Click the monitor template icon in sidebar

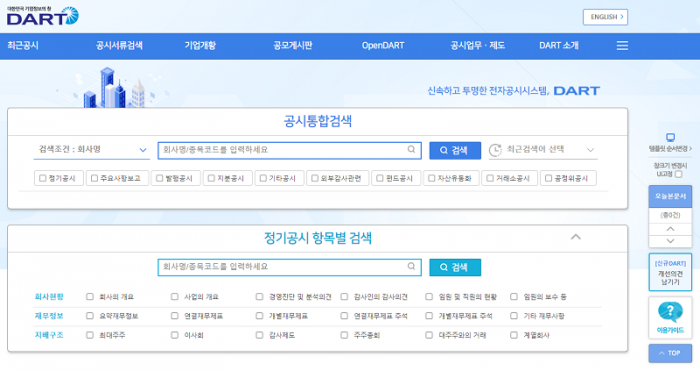tap(670, 138)
